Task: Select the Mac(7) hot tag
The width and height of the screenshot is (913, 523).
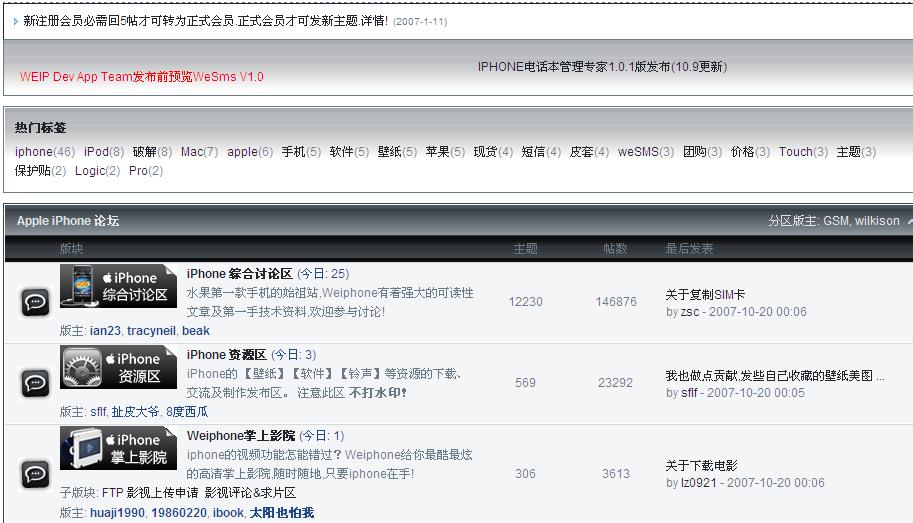Action: pyautogui.click(x=200, y=151)
